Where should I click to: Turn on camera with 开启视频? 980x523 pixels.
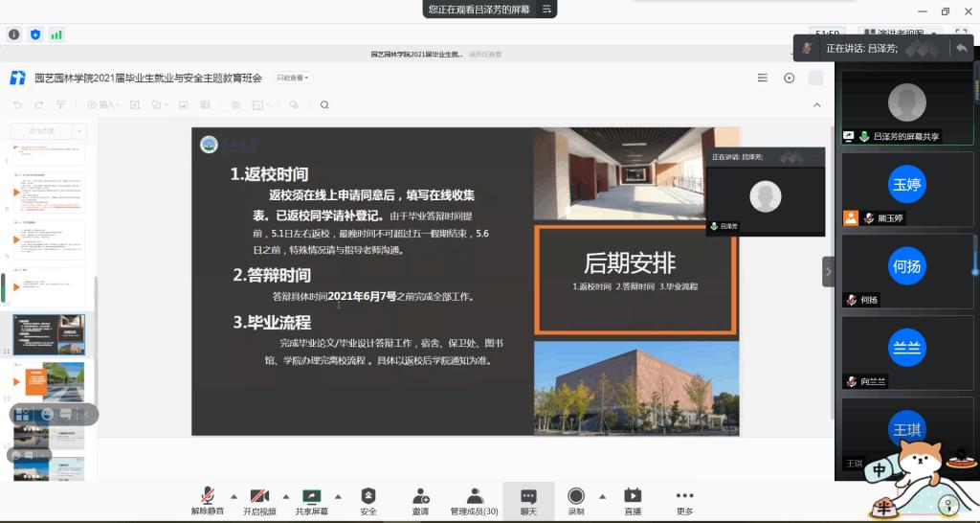pyautogui.click(x=258, y=496)
